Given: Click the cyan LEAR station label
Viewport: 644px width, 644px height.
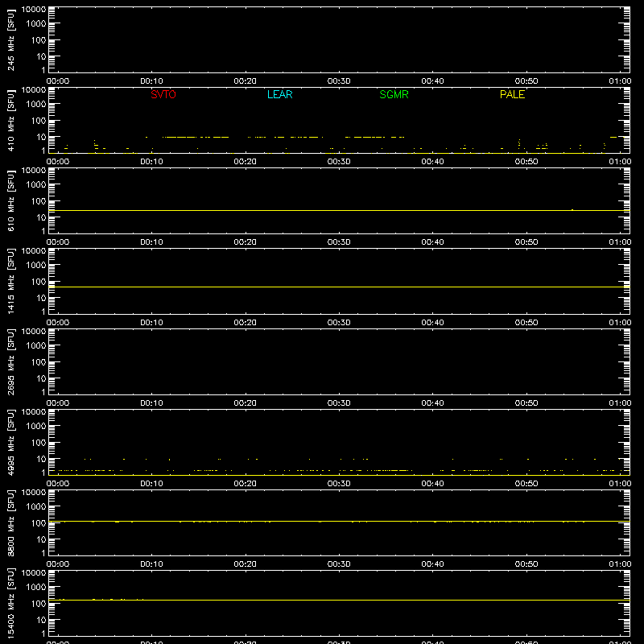Looking at the screenshot, I should (x=279, y=94).
